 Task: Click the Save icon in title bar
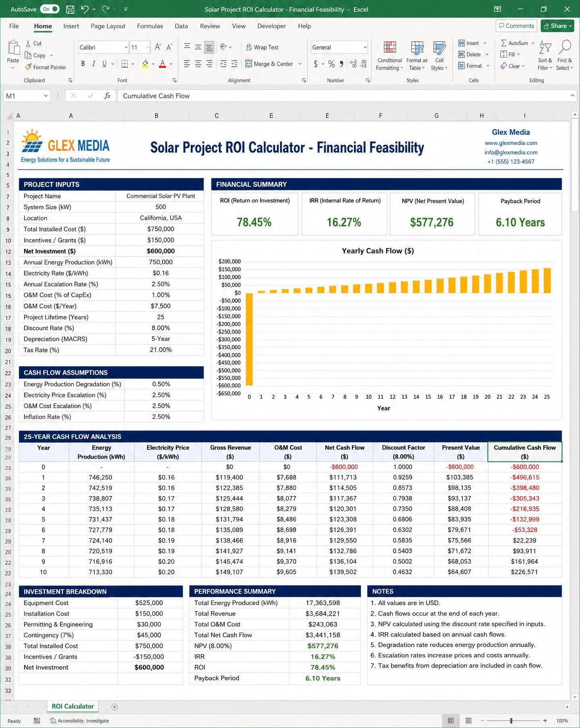pyautogui.click(x=70, y=9)
